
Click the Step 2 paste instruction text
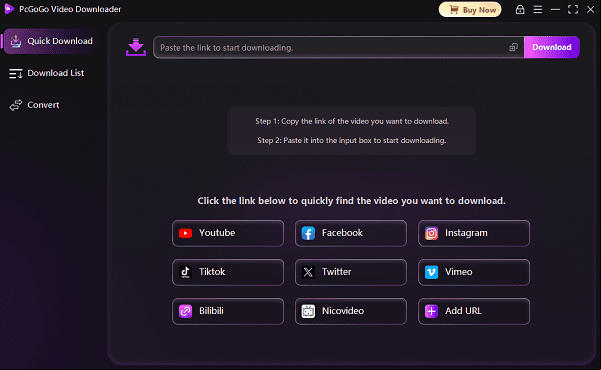352,140
